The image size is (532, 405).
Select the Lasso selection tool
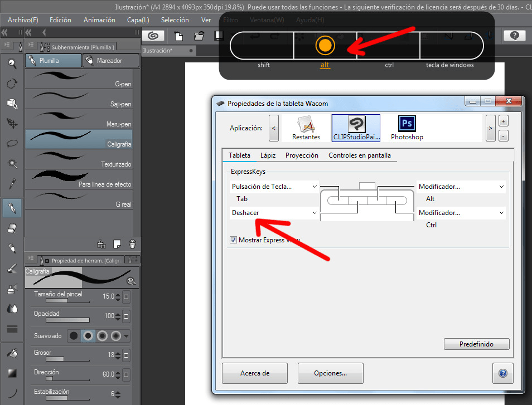click(12, 143)
